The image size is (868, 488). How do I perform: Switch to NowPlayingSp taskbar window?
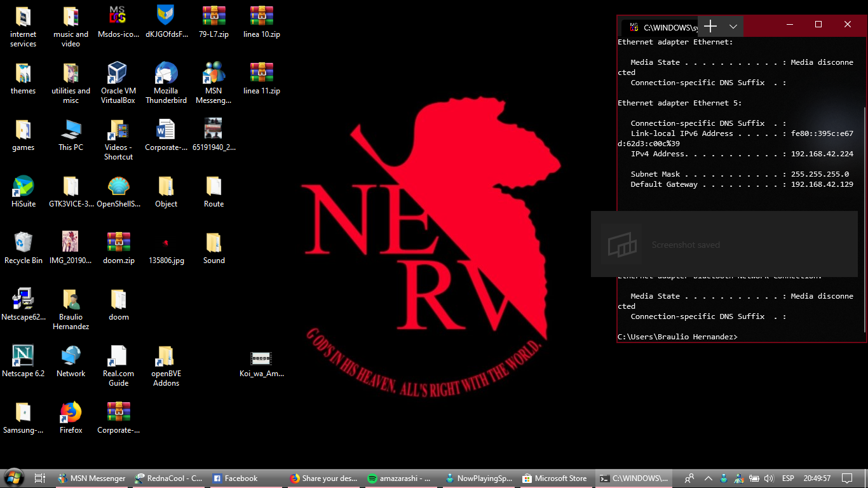pyautogui.click(x=478, y=478)
